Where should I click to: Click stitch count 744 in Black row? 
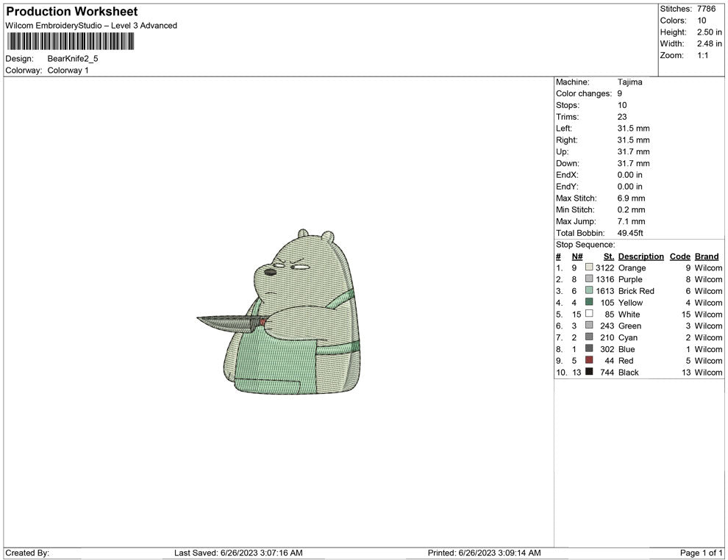(x=607, y=372)
